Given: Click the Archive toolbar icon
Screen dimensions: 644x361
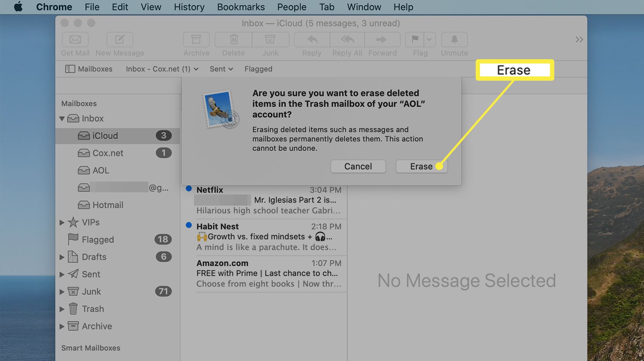Looking at the screenshot, I should 196,39.
